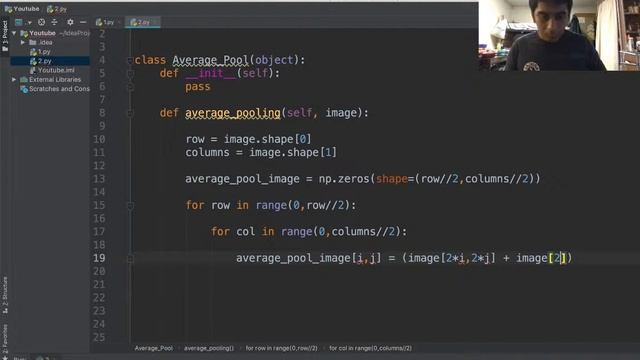Viewport: 640px width, 360px height.
Task: Open the project view mode dropdown arrow
Action: (x=29, y=22)
